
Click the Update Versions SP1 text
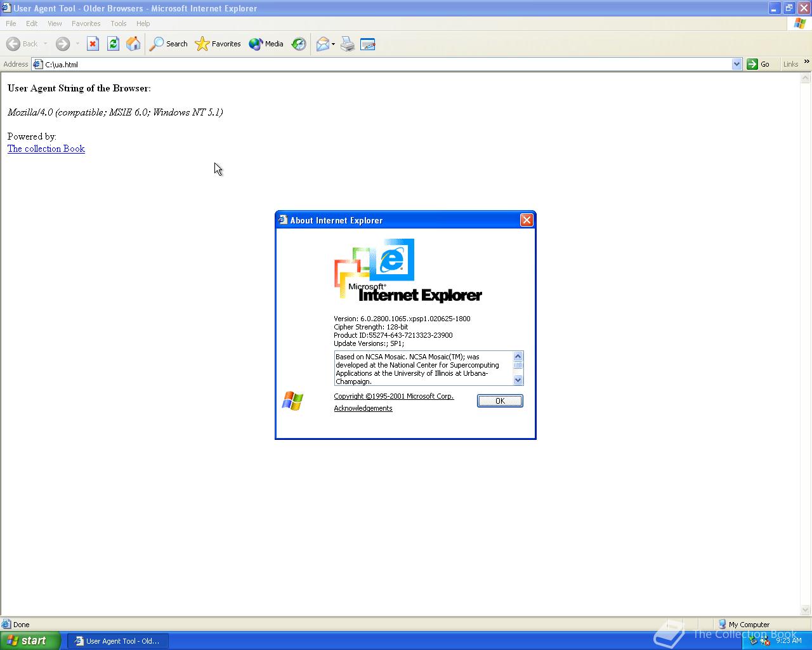tap(369, 343)
